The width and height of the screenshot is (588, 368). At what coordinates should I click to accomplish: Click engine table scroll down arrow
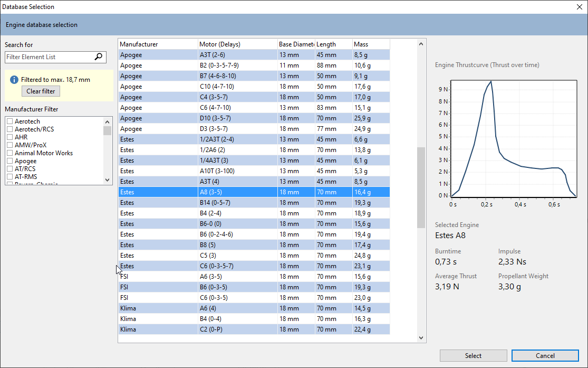coord(421,338)
